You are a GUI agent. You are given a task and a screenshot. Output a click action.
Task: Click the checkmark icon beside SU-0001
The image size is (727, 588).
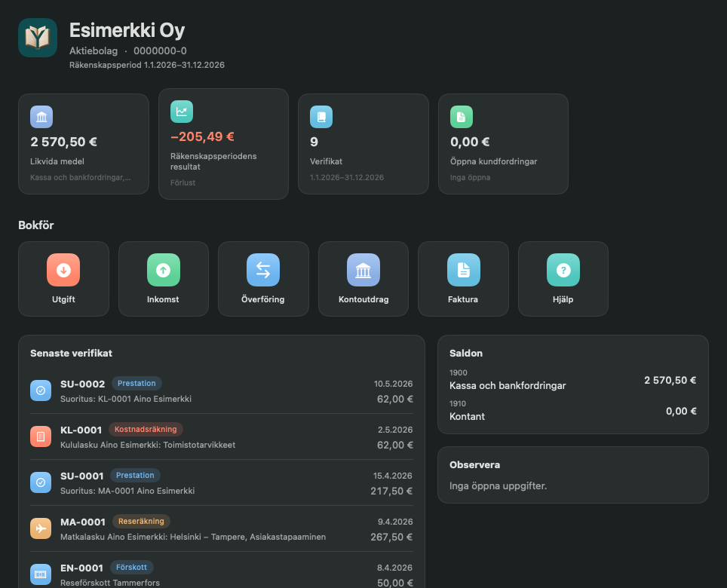point(41,482)
